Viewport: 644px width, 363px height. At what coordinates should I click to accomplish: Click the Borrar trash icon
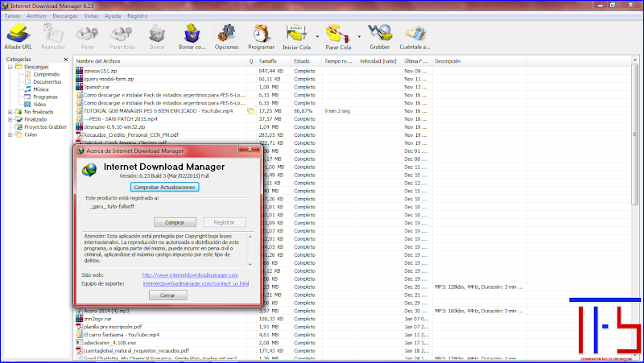click(157, 34)
